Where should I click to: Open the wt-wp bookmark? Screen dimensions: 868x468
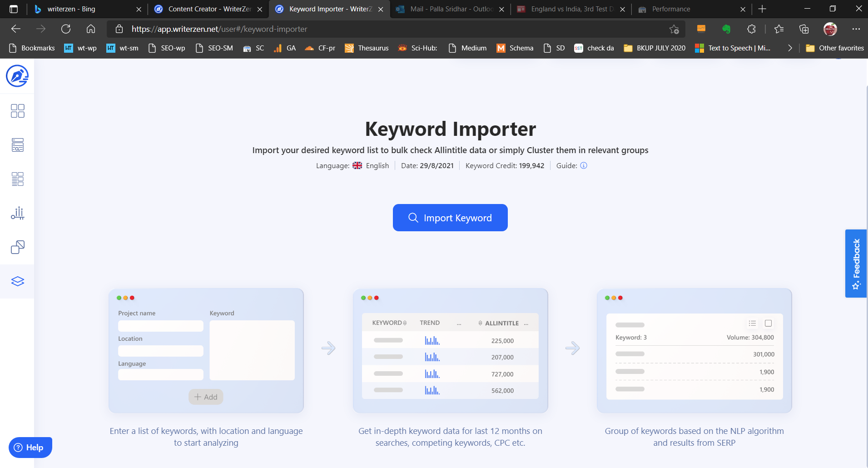click(80, 48)
